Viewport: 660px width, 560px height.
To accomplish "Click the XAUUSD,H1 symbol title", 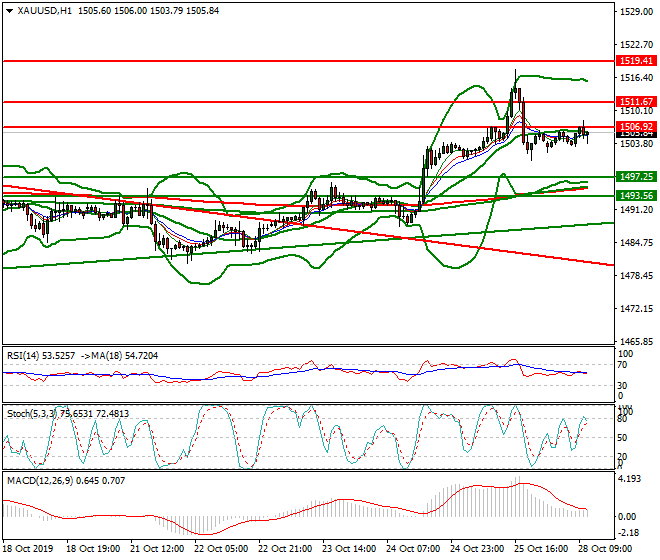I will coord(45,11).
